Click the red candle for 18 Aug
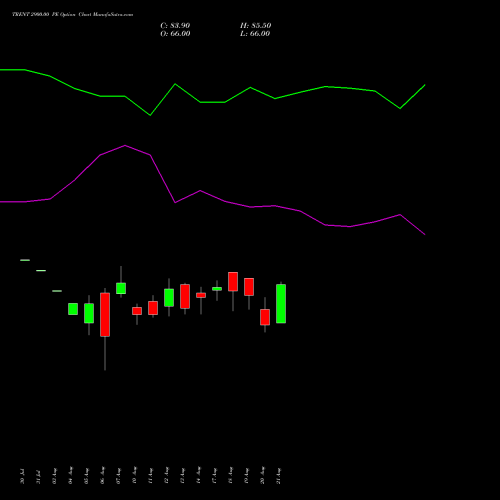 233,282
